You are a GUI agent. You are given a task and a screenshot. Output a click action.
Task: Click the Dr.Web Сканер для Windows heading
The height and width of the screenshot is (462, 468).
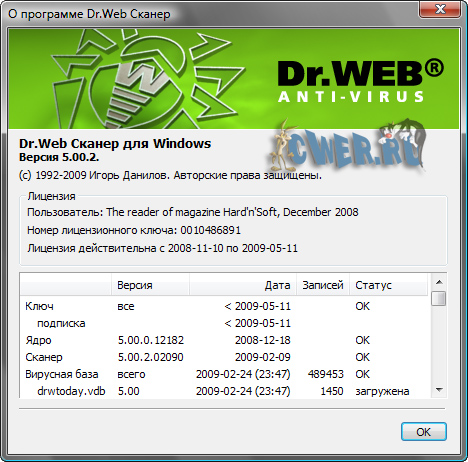(115, 143)
